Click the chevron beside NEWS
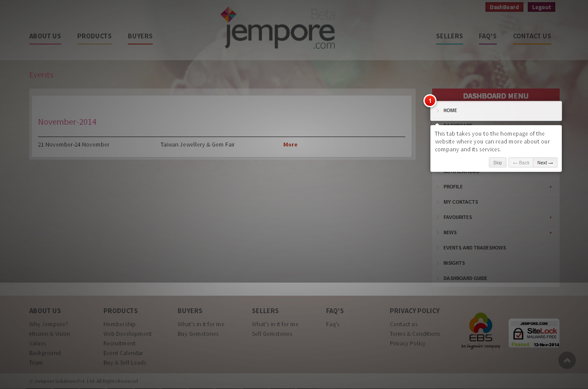The height and width of the screenshot is (389, 588). (438, 232)
